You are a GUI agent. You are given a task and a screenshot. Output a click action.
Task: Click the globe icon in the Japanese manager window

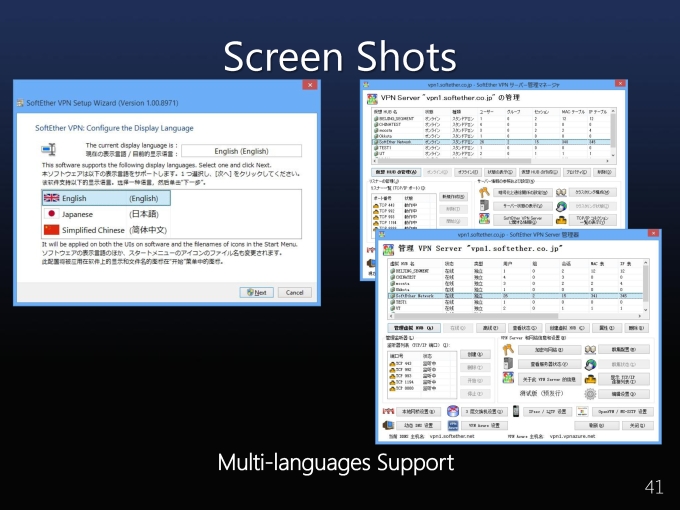pyautogui.click(x=561, y=206)
